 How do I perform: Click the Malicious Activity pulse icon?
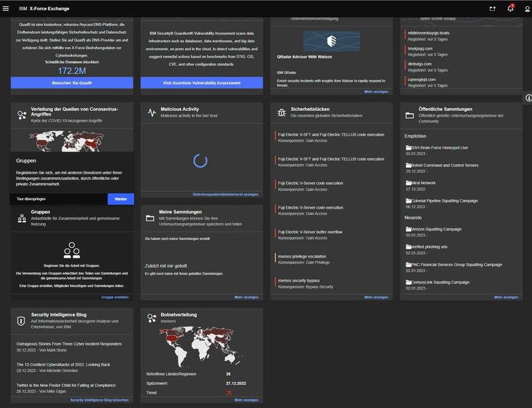(x=152, y=112)
